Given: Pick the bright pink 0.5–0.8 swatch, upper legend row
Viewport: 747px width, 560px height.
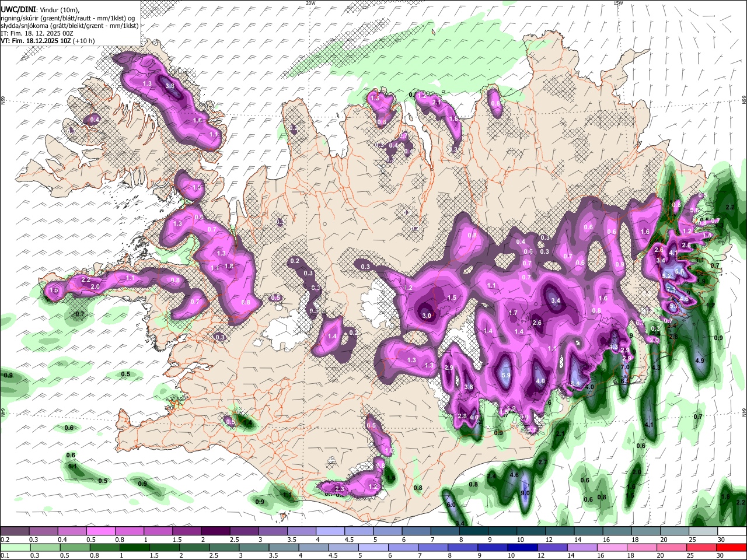Looking at the screenshot, I should tap(100, 531).
